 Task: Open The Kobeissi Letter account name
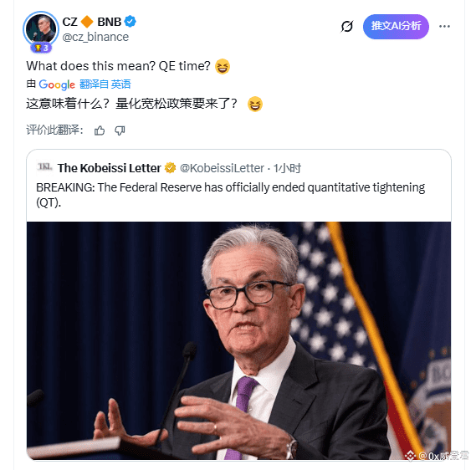(110, 168)
